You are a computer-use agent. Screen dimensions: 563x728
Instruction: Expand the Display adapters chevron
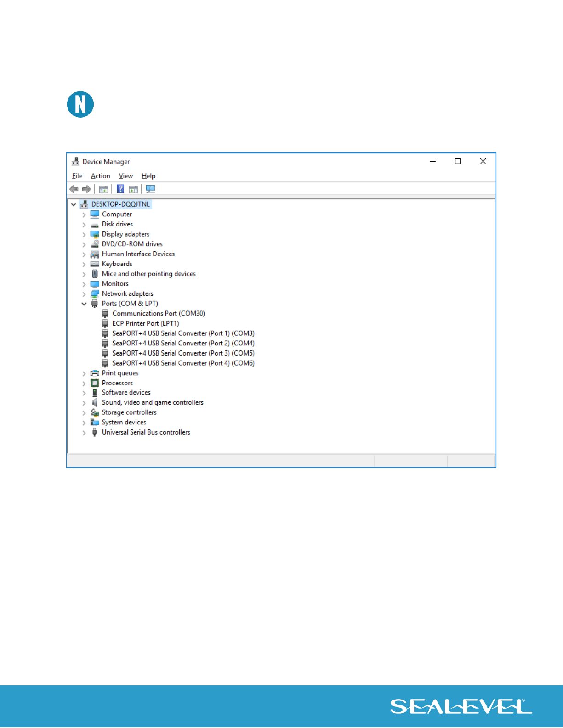[84, 234]
